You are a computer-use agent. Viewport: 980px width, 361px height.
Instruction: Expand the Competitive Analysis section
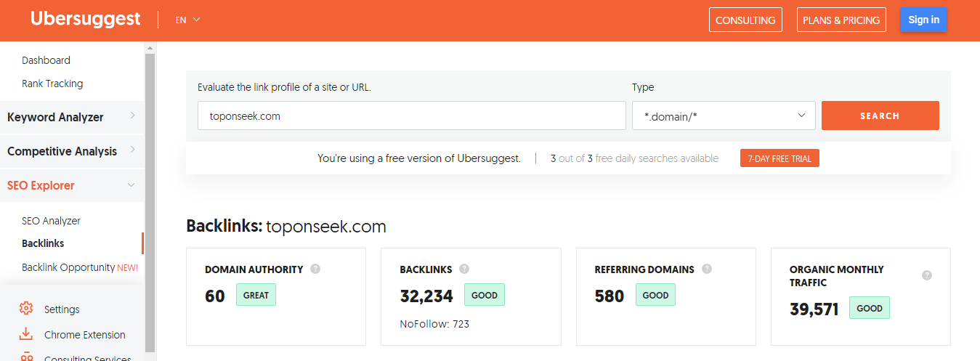[72, 151]
